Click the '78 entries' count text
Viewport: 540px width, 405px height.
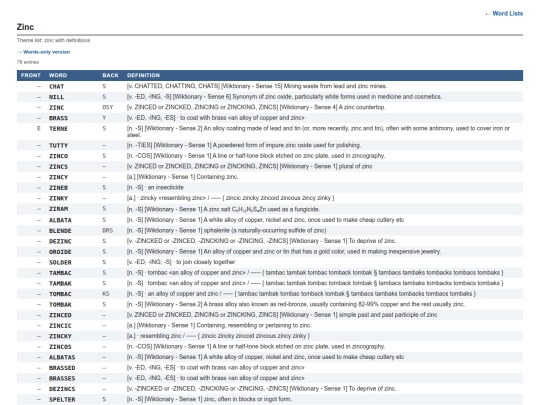coord(28,62)
